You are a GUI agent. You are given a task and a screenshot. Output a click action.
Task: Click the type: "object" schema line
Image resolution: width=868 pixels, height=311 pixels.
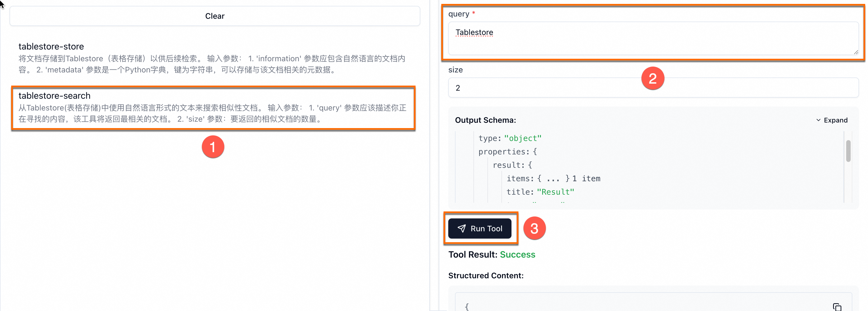(x=510, y=138)
